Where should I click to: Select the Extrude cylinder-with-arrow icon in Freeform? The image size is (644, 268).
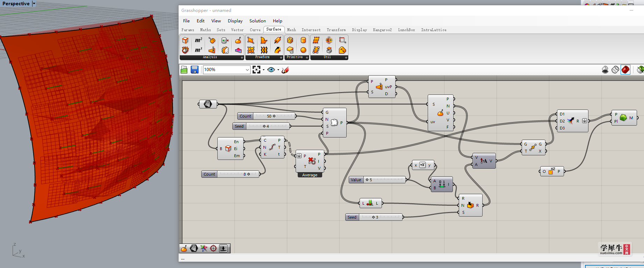click(x=277, y=40)
